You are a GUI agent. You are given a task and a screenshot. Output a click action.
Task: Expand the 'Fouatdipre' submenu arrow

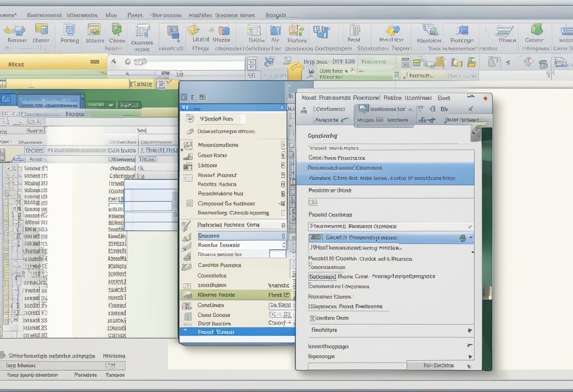tap(469, 331)
